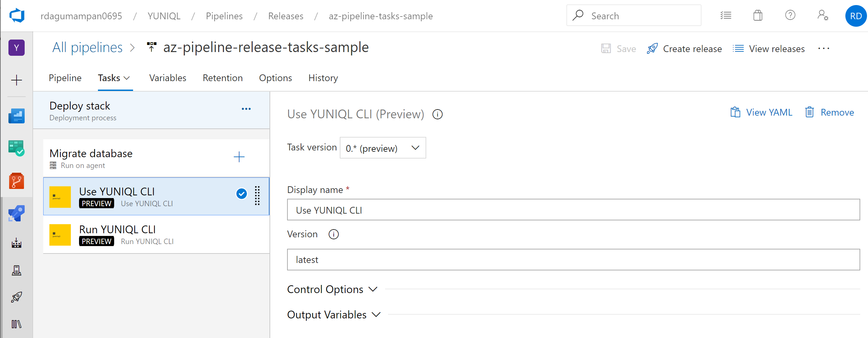Open YUNIQL breadcrumb link

click(164, 16)
